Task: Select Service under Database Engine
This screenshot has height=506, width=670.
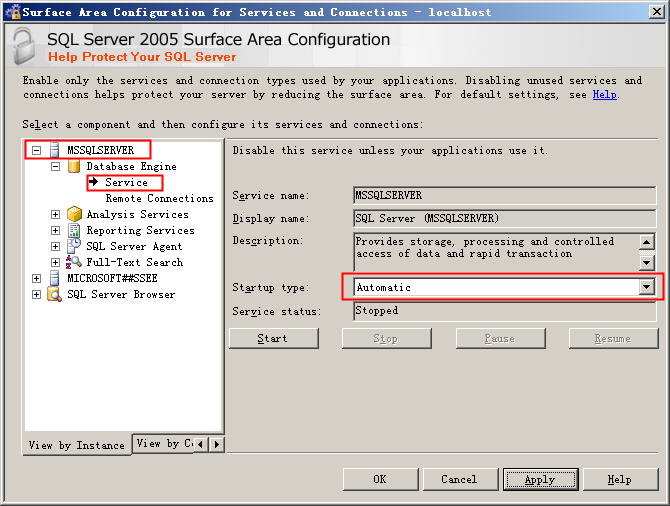Action: [x=126, y=182]
